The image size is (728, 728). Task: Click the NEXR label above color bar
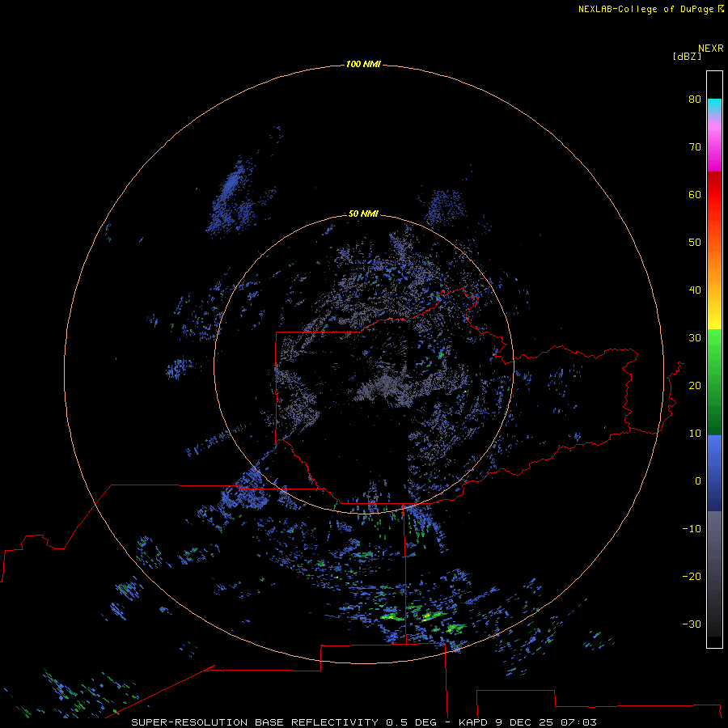click(710, 49)
